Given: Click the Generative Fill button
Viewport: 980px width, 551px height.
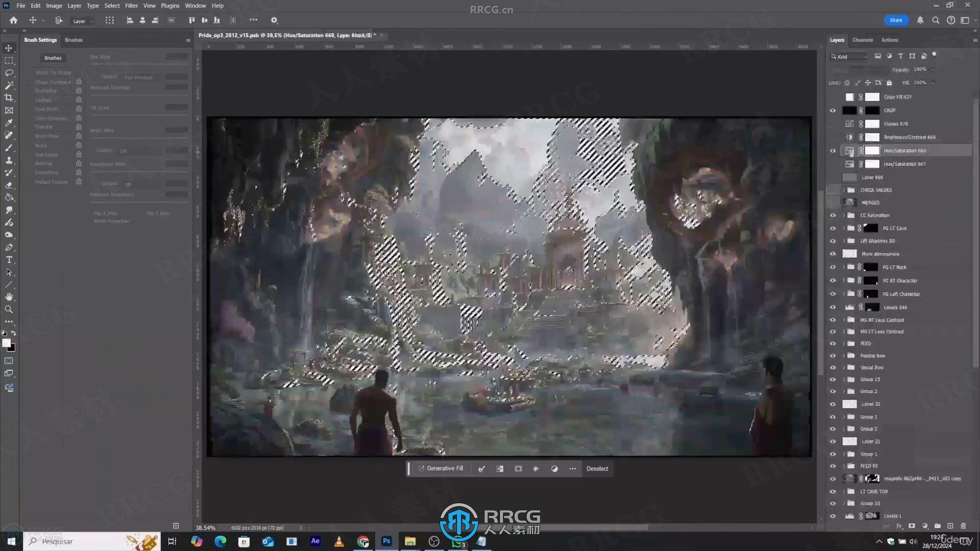Looking at the screenshot, I should [441, 468].
